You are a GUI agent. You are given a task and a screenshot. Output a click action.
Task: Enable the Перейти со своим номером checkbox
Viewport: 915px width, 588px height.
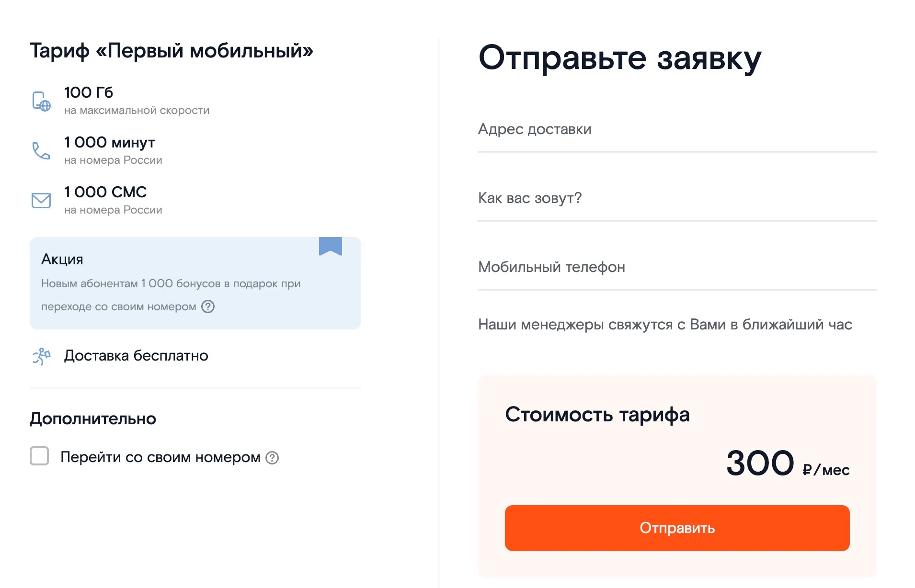coord(39,456)
